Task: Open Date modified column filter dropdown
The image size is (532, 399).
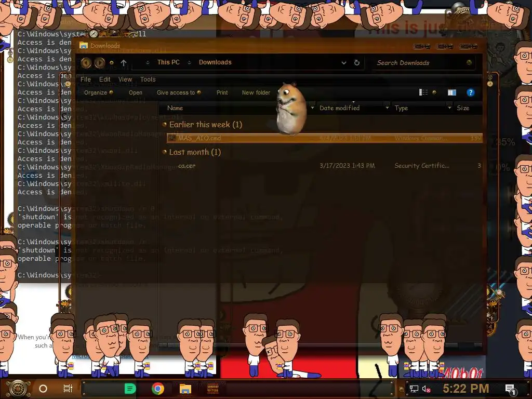Action: [x=387, y=108]
